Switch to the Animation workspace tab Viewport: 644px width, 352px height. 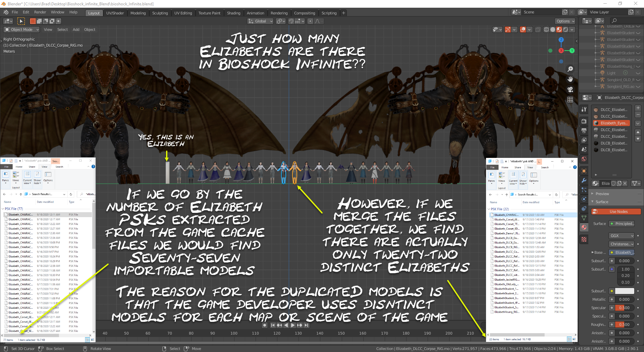[x=255, y=13]
